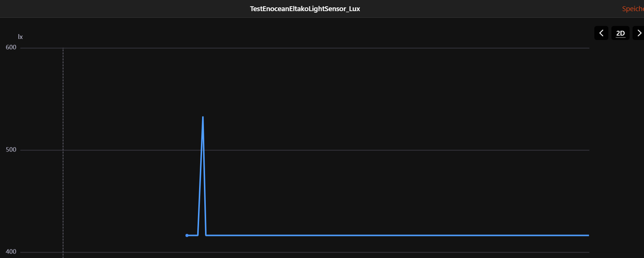Screen dimensions: 644x258
Task: Click the dashed vertical time marker line
Action: (63, 153)
